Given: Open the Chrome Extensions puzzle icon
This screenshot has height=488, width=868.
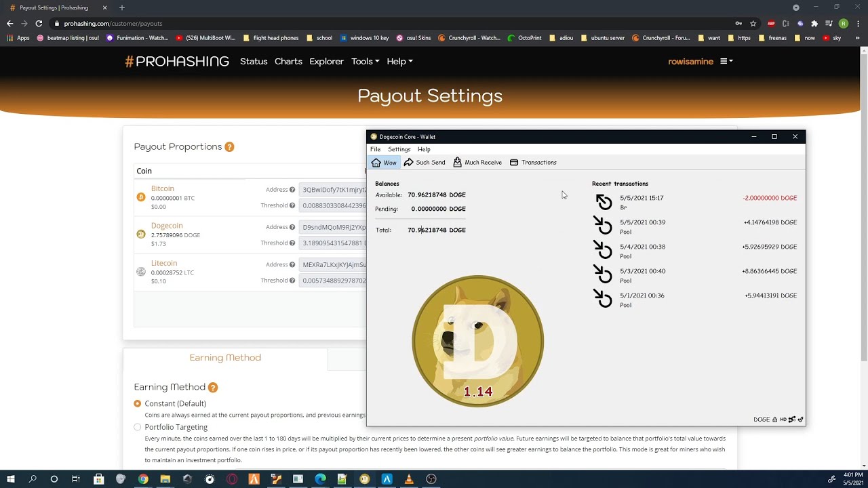Looking at the screenshot, I should [x=814, y=23].
